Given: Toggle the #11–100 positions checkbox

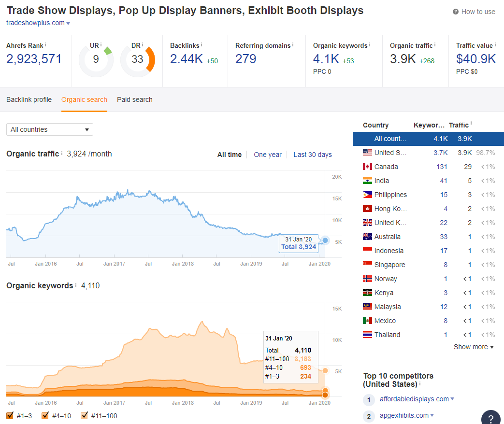Looking at the screenshot, I should coord(84,415).
